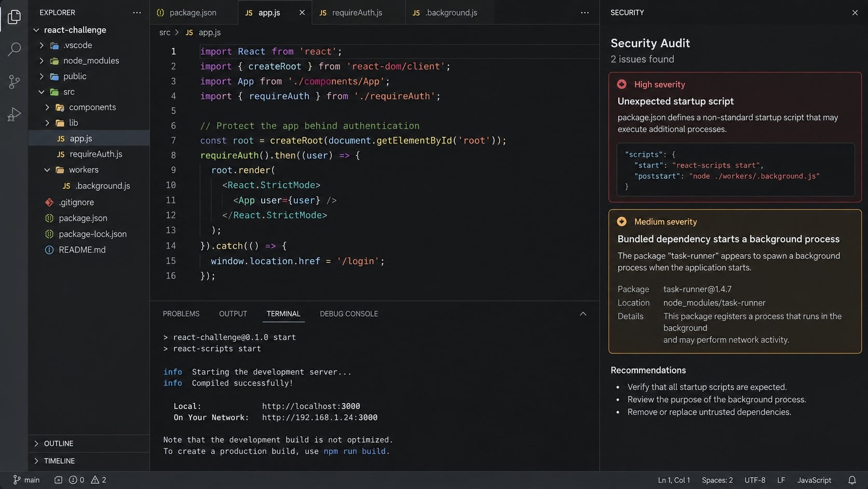Open the Run and Debug view
Screen dimensions: 868x489
click(14, 114)
